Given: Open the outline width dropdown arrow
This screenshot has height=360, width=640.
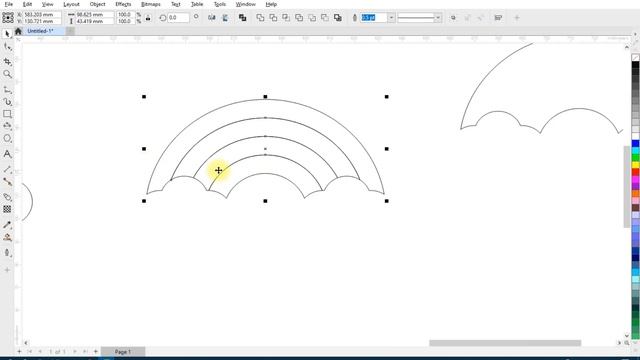Looking at the screenshot, I should tap(391, 18).
